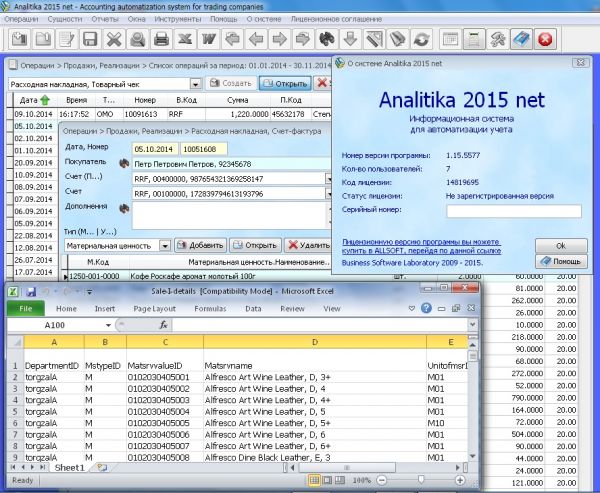The height and width of the screenshot is (493, 600).
Task: Open the Инструменты menu
Action: pyautogui.click(x=178, y=19)
